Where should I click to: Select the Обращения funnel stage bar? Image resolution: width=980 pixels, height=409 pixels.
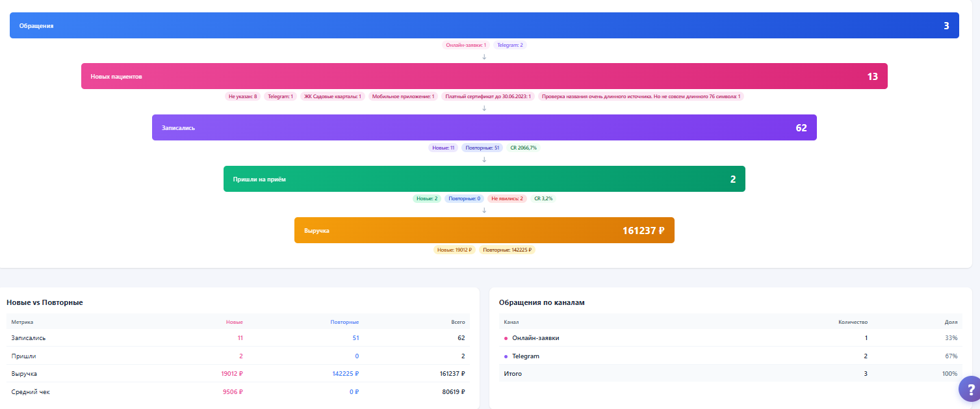click(x=484, y=25)
